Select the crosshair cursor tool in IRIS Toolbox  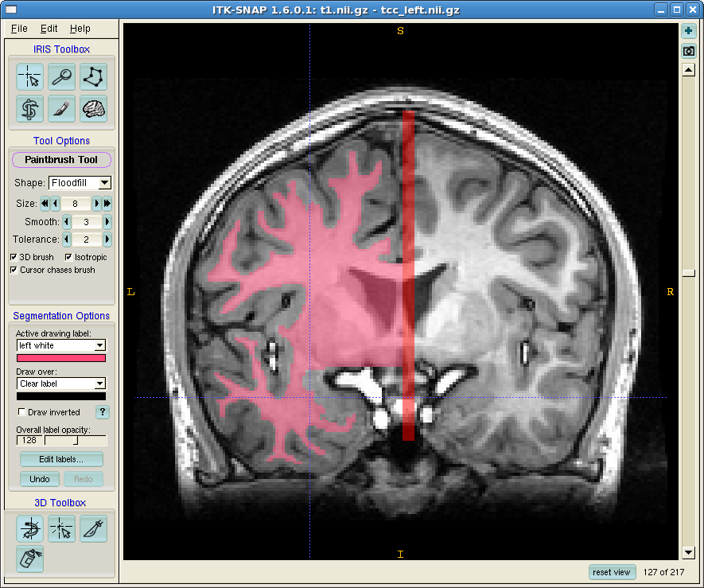[x=29, y=77]
